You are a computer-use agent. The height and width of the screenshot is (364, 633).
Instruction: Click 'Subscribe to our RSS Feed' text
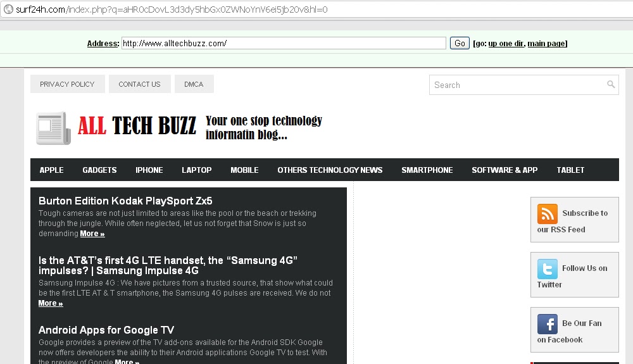pos(572,221)
